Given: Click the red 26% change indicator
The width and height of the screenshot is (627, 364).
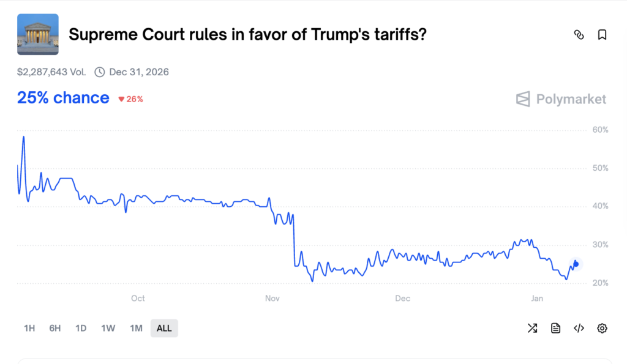Looking at the screenshot, I should (130, 99).
